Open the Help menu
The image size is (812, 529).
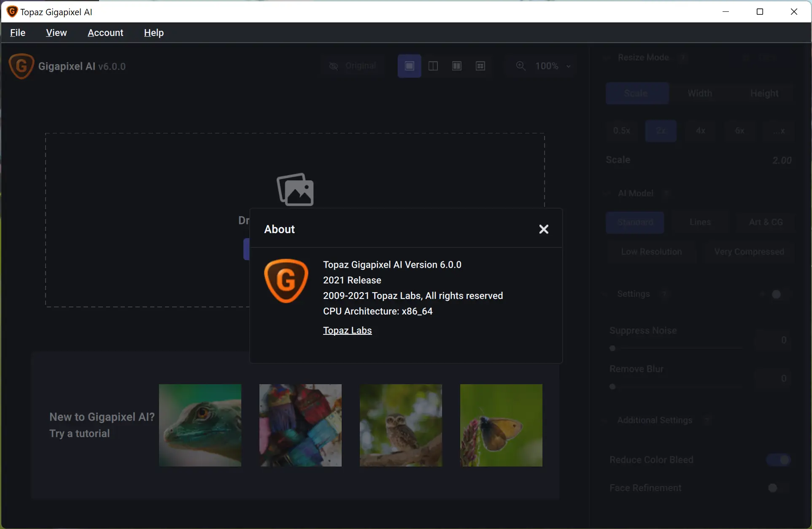point(154,33)
